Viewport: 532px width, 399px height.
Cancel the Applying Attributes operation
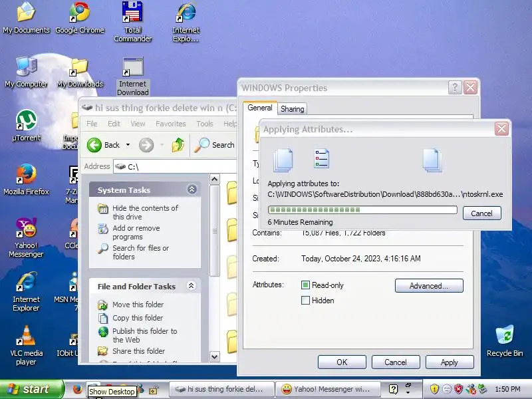pos(481,213)
